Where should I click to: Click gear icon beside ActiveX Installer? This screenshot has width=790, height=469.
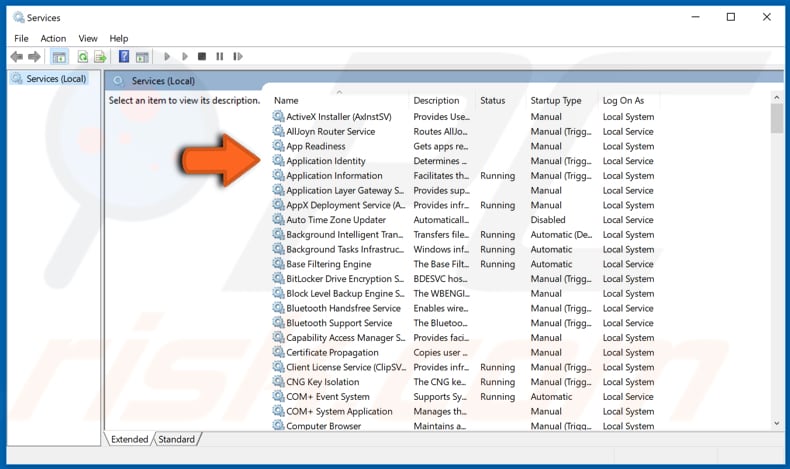tap(278, 116)
